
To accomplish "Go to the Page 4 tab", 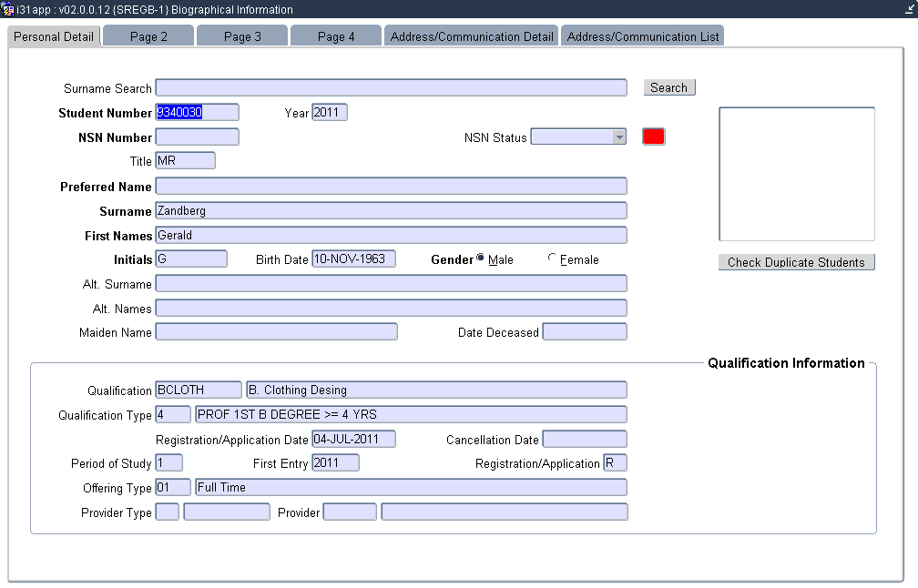I will [x=336, y=36].
